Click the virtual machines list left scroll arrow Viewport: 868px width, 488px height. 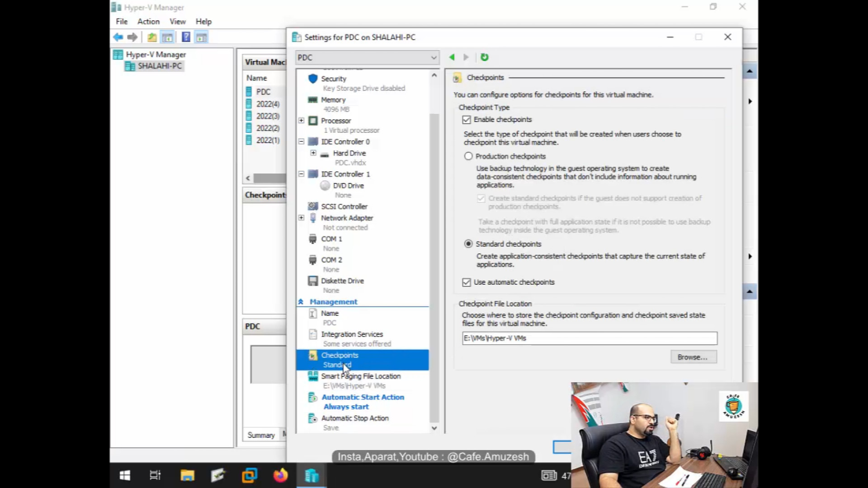(248, 178)
